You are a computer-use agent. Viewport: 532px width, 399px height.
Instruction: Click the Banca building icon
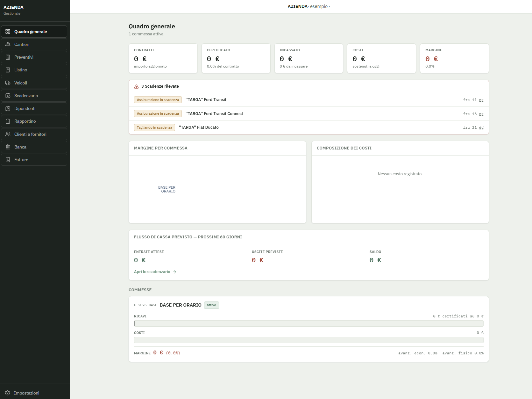point(8,147)
